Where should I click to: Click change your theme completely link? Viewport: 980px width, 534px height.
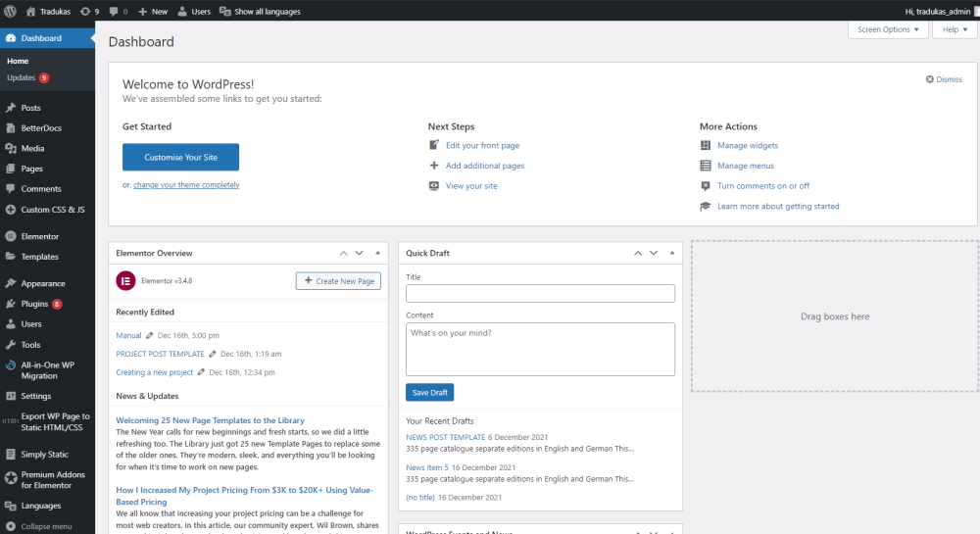[186, 185]
